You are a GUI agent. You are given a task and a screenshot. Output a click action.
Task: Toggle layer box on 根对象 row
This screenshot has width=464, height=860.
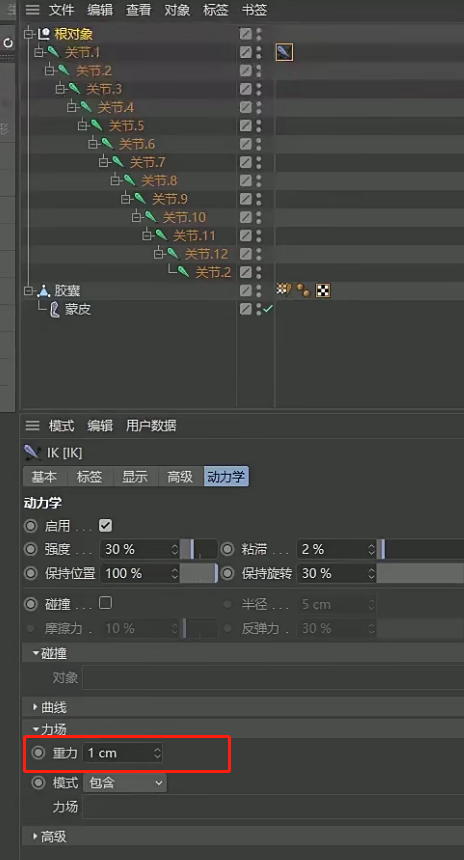tap(246, 34)
